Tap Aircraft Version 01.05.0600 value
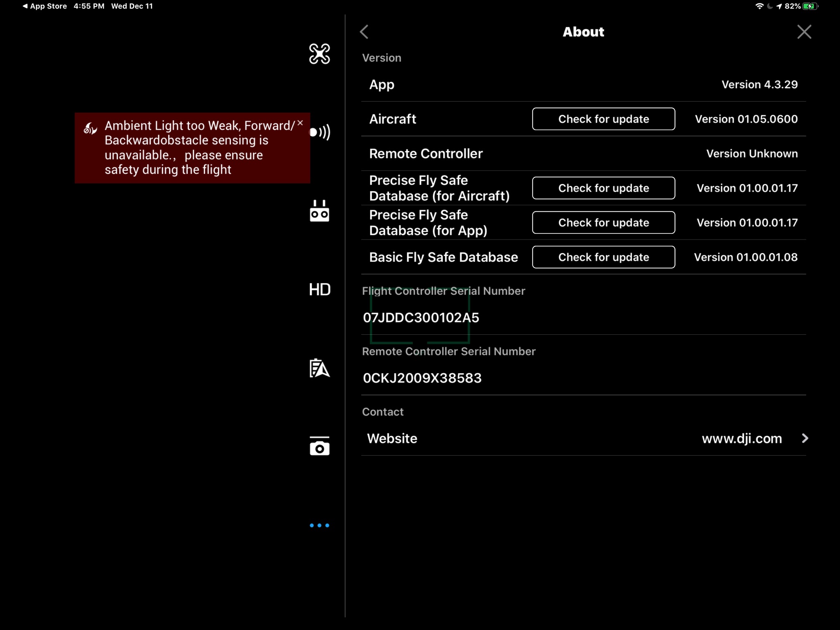Viewport: 840px width, 630px height. coord(746,119)
